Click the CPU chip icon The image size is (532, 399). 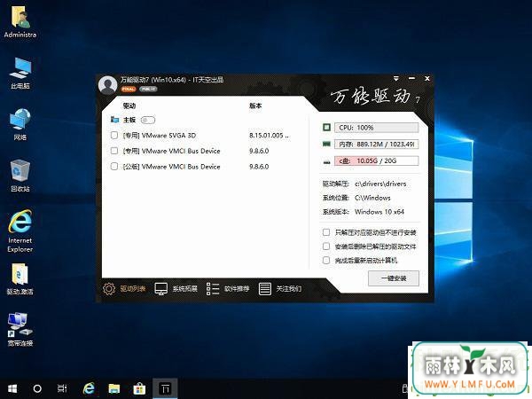[x=326, y=127]
